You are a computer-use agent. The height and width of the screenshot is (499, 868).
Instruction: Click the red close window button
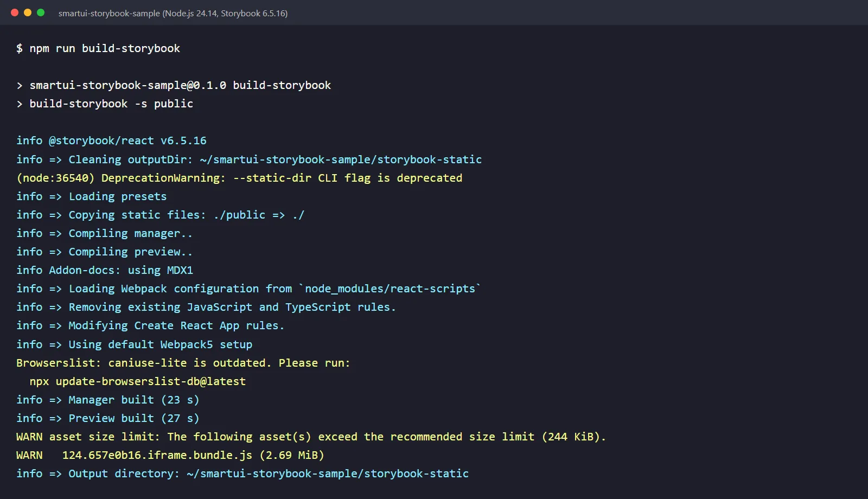[x=15, y=12]
